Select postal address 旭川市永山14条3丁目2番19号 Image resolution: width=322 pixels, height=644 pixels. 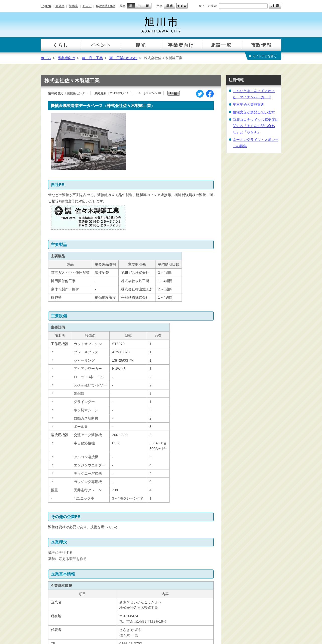point(143,621)
